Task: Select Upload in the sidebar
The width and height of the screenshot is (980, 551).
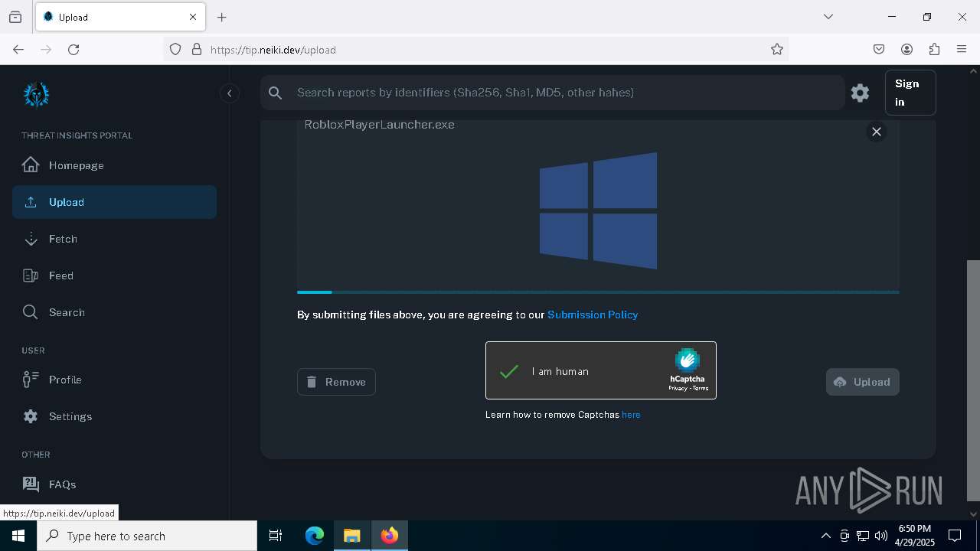Action: pos(114,202)
